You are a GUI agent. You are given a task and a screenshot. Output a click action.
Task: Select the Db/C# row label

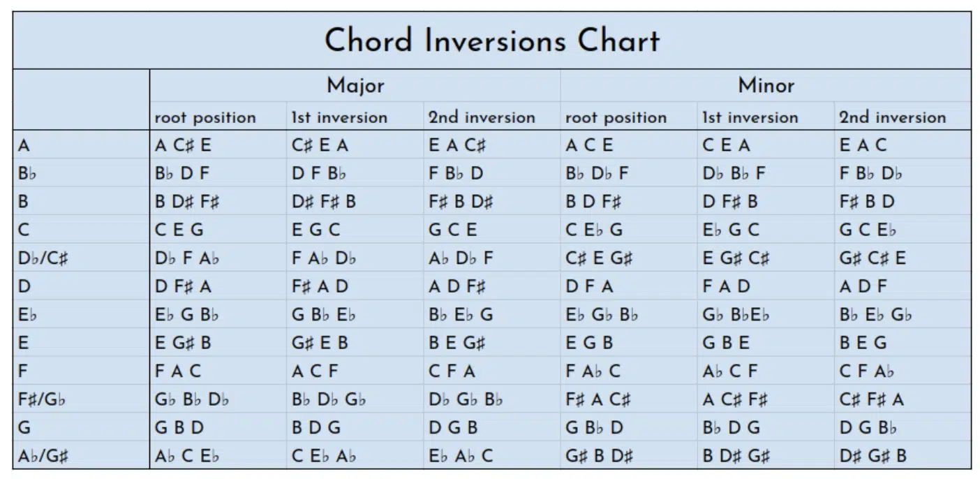[x=43, y=258]
